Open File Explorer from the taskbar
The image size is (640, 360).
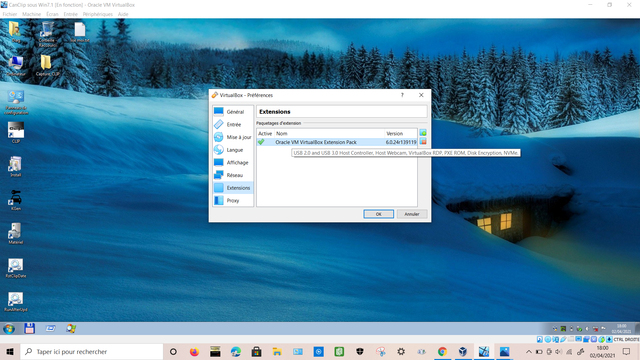click(277, 351)
